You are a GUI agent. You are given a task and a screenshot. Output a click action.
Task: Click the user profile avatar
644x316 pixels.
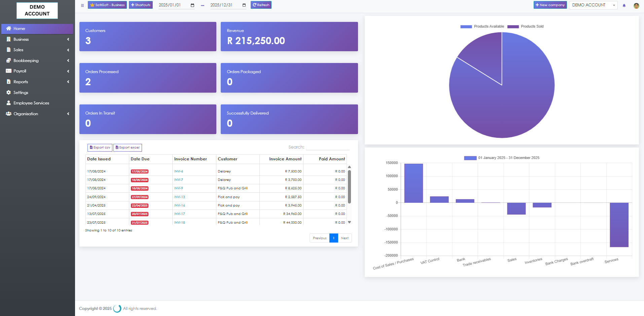(x=636, y=5)
